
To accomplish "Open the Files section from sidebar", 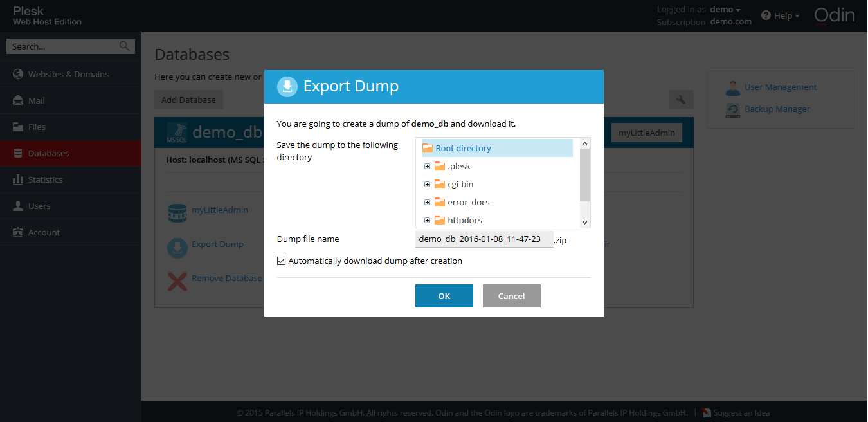I will pyautogui.click(x=18, y=127).
